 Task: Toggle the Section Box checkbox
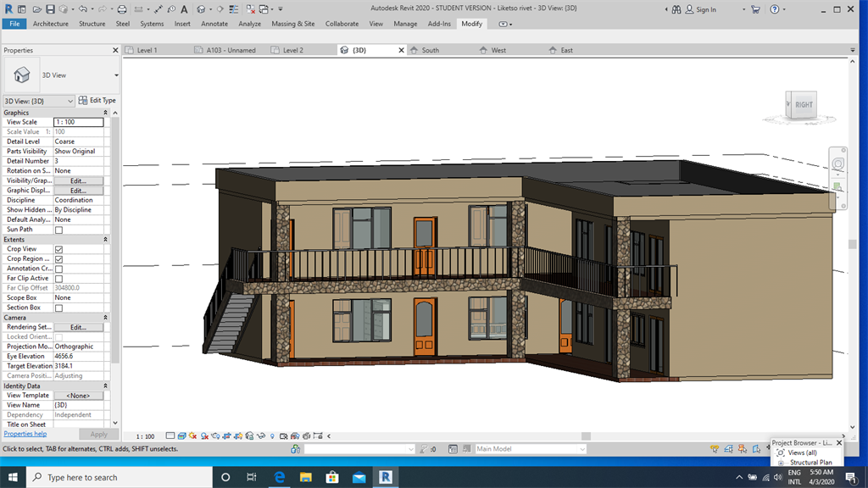(x=58, y=308)
